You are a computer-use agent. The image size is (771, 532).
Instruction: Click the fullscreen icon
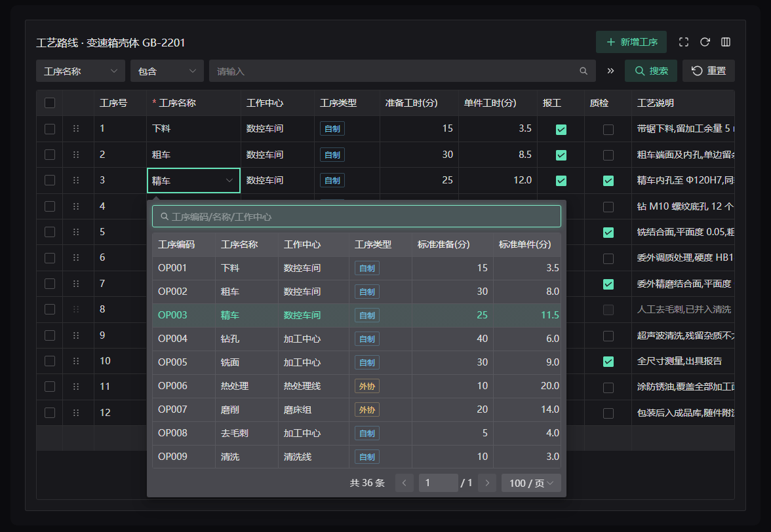(x=683, y=42)
